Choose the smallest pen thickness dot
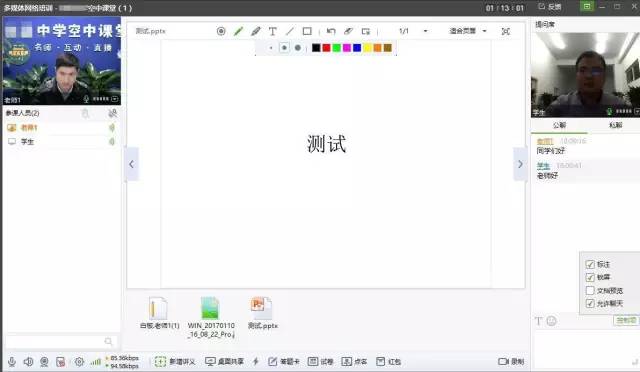640x372 pixels. click(x=271, y=48)
